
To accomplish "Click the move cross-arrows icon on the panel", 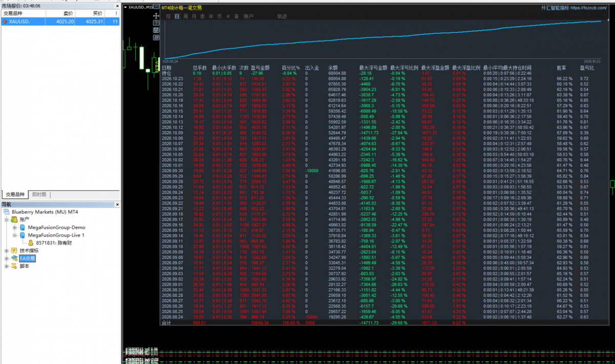I will [156, 16].
